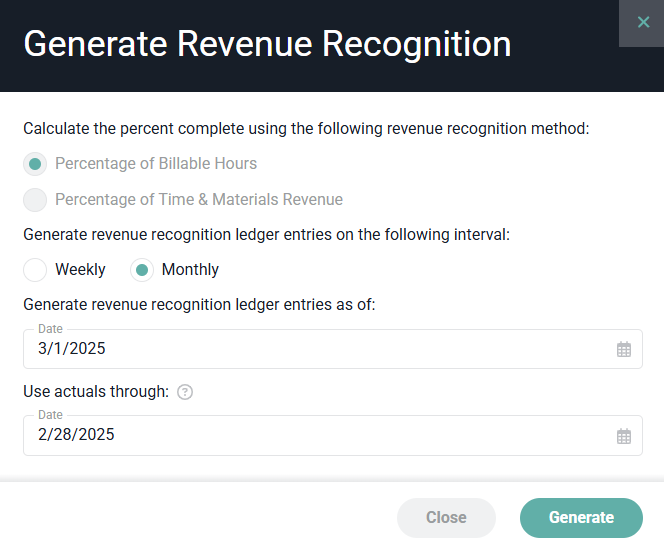Click Percentage of Time & Materials Revenue label
The width and height of the screenshot is (664, 550).
pos(199,200)
